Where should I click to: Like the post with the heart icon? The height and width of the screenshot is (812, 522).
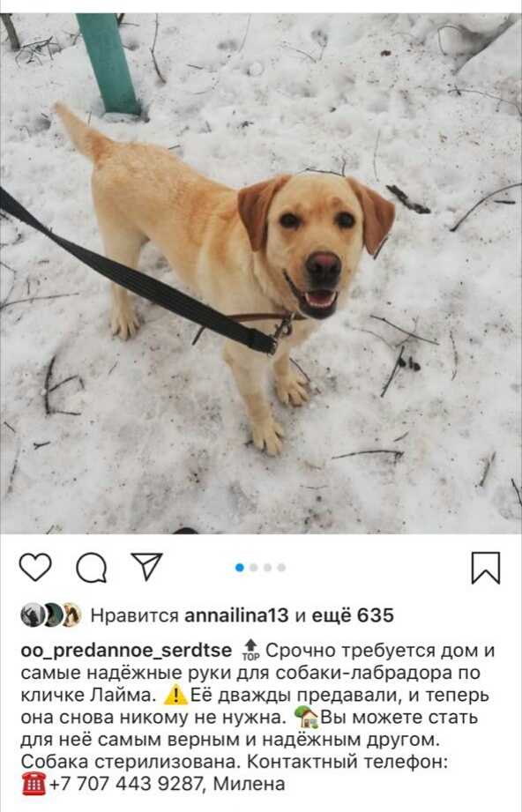tap(35, 567)
